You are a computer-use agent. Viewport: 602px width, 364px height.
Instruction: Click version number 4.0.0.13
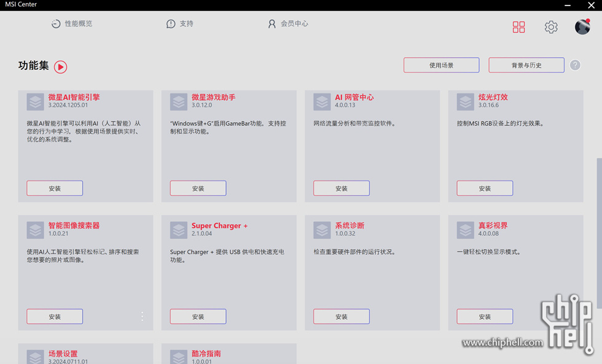pyautogui.click(x=345, y=105)
